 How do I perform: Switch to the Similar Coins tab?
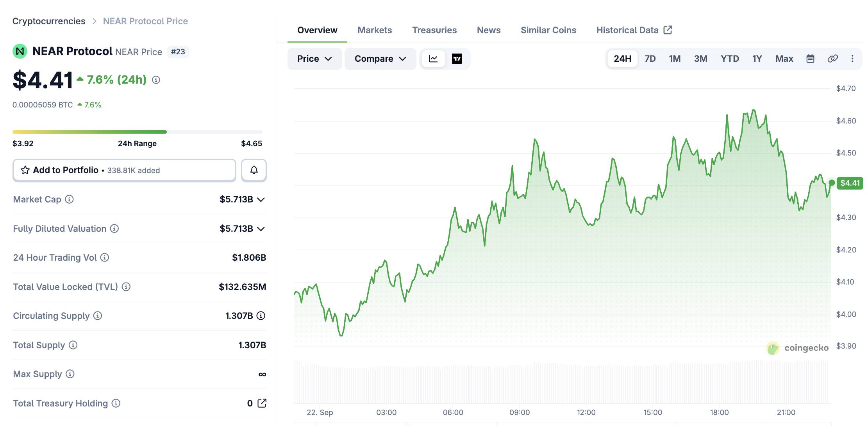548,30
